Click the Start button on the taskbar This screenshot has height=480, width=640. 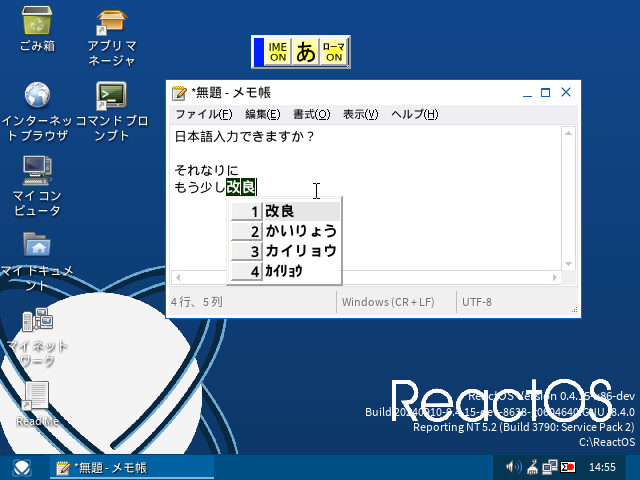[21, 467]
